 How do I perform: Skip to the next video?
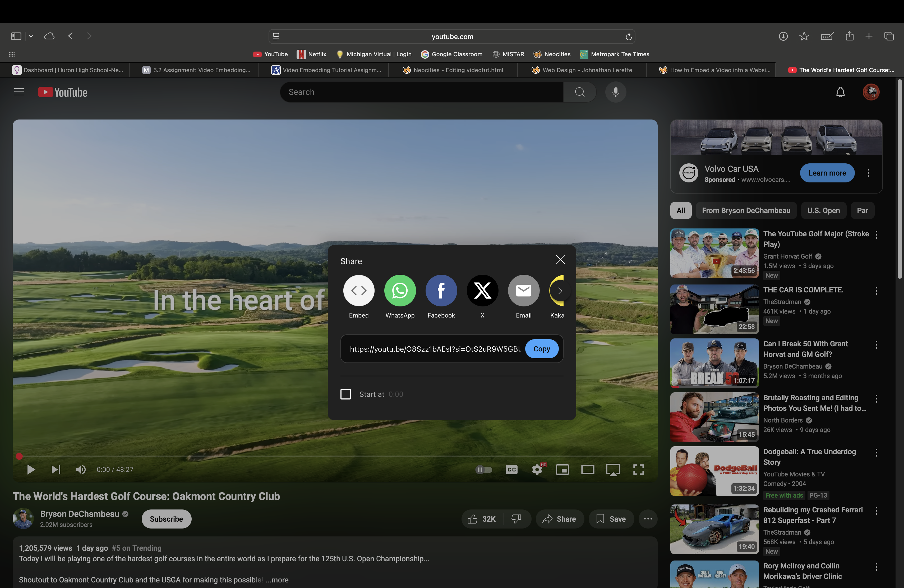[56, 470]
